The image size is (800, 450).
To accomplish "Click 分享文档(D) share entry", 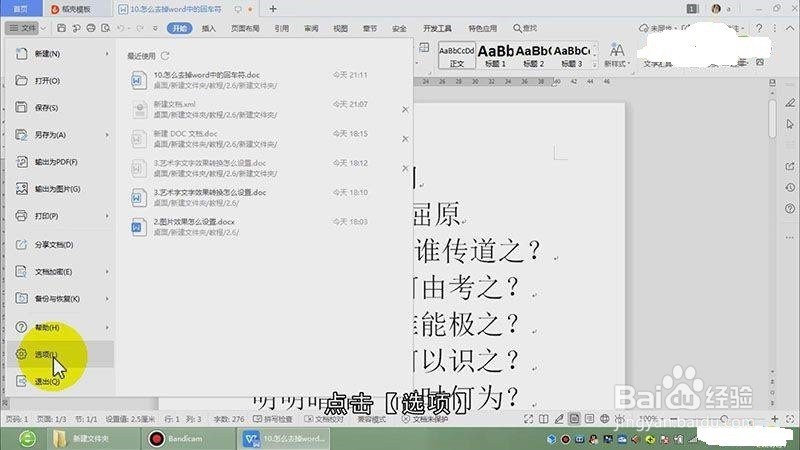I will (x=60, y=244).
